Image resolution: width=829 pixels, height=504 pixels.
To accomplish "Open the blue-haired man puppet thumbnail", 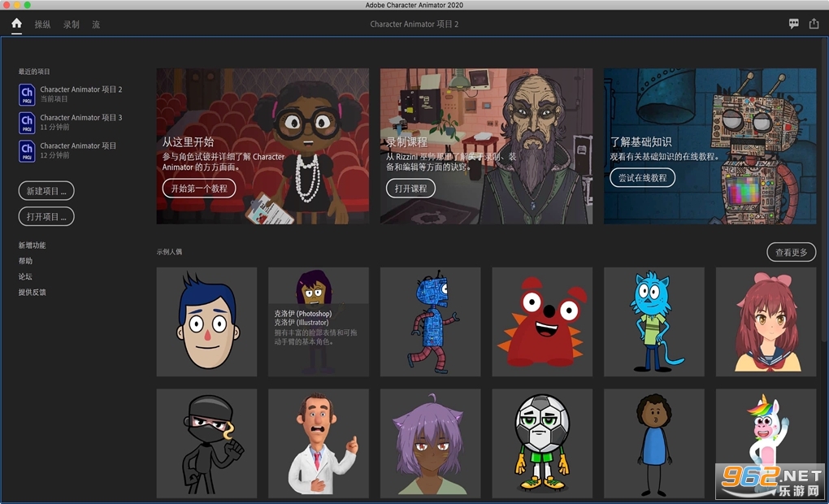I will point(206,322).
